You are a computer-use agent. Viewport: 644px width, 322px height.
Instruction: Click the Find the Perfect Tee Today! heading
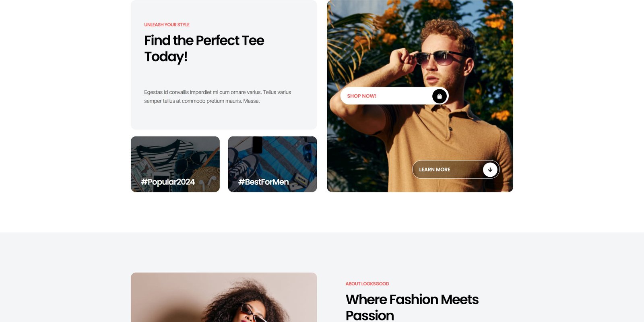point(204,48)
